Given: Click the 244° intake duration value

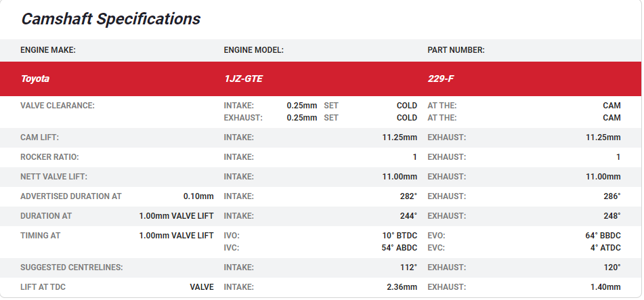Looking at the screenshot, I should coord(408,216).
